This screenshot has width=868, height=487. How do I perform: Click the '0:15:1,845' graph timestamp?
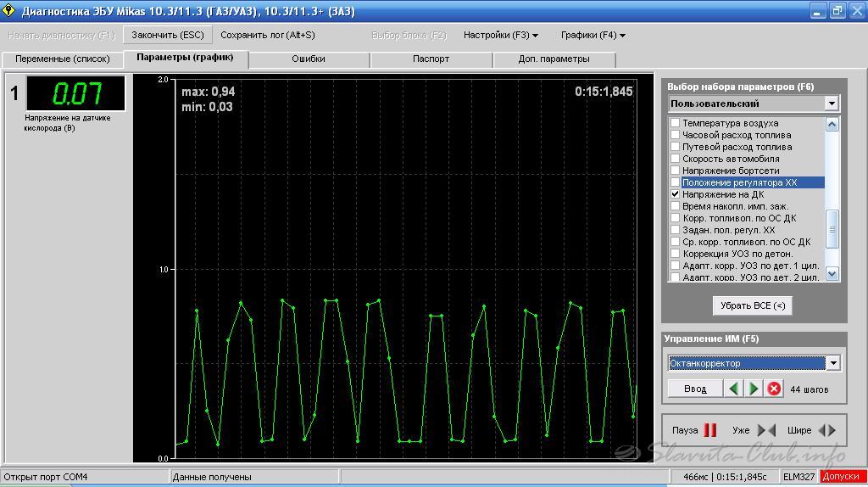[604, 92]
